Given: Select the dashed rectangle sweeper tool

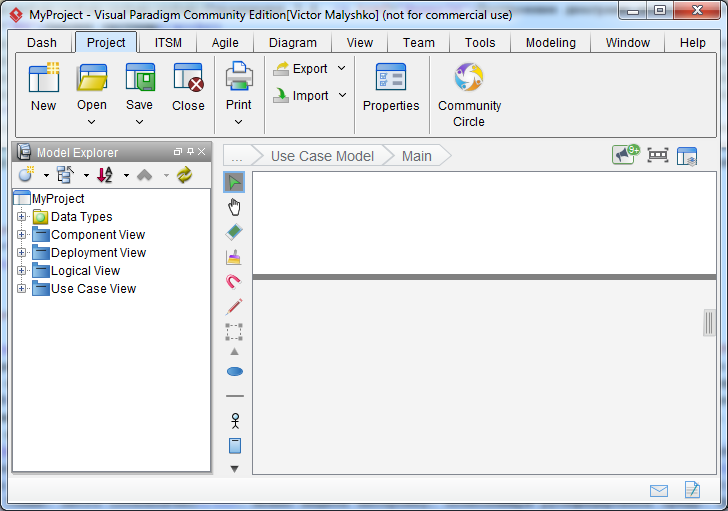Looking at the screenshot, I should point(234,332).
